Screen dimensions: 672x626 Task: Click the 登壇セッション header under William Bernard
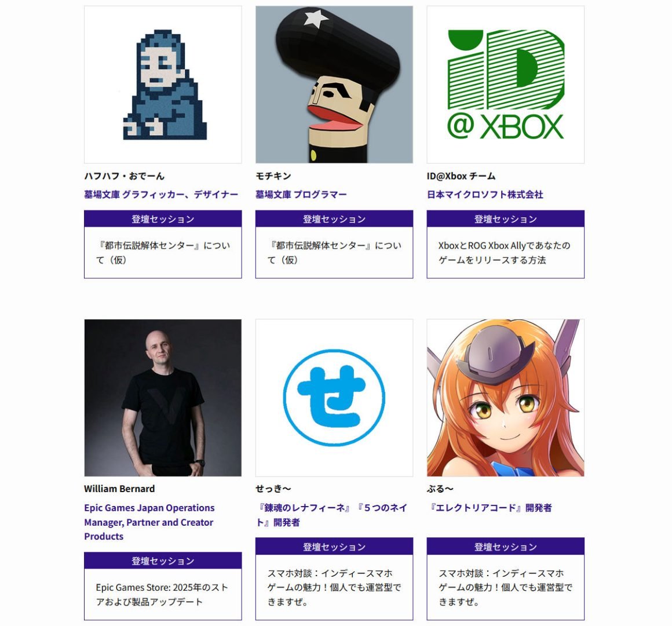click(x=163, y=561)
